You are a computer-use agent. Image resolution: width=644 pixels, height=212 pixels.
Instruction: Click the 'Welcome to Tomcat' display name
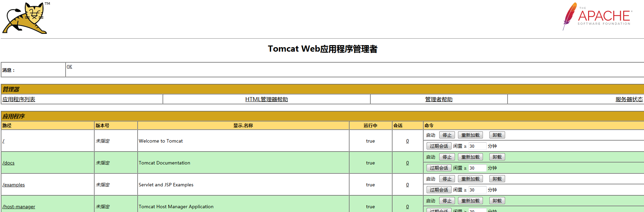(x=161, y=141)
